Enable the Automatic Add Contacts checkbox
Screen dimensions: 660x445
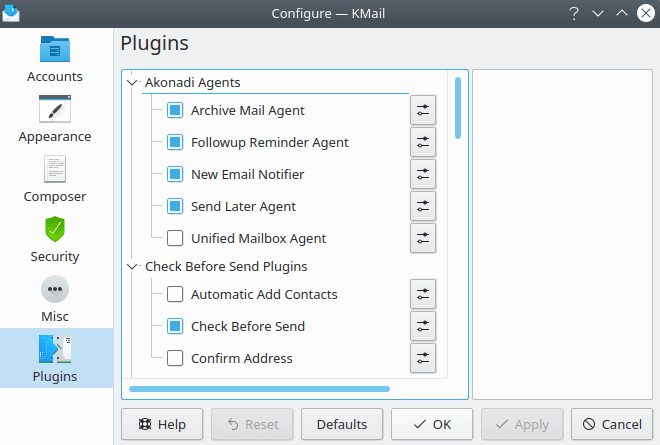[x=175, y=294]
